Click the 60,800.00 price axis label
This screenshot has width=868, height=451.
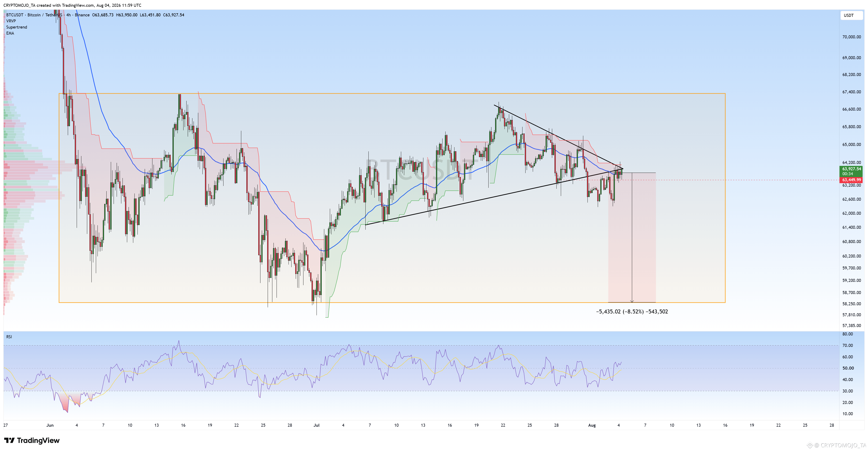point(851,241)
